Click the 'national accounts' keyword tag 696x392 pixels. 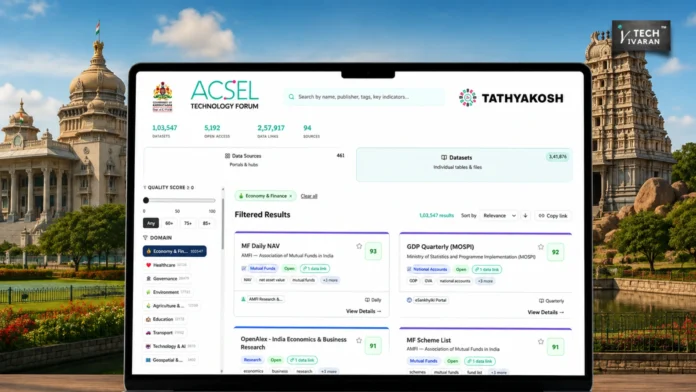(x=455, y=281)
